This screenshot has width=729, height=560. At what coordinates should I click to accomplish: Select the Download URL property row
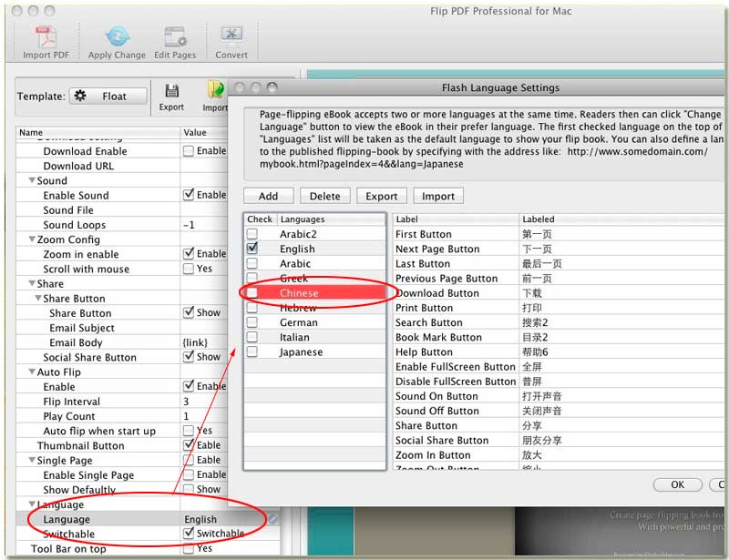[x=122, y=166]
